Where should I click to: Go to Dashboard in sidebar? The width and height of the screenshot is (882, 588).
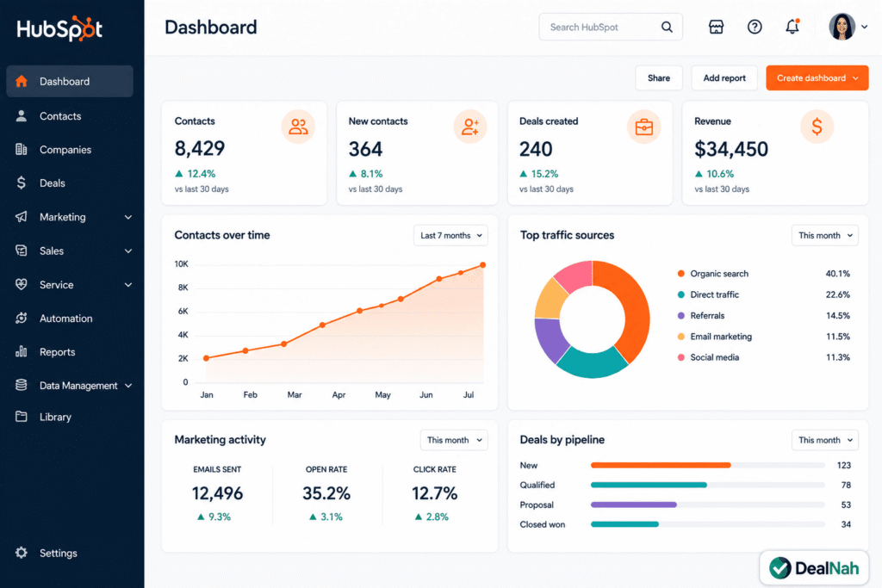click(70, 81)
